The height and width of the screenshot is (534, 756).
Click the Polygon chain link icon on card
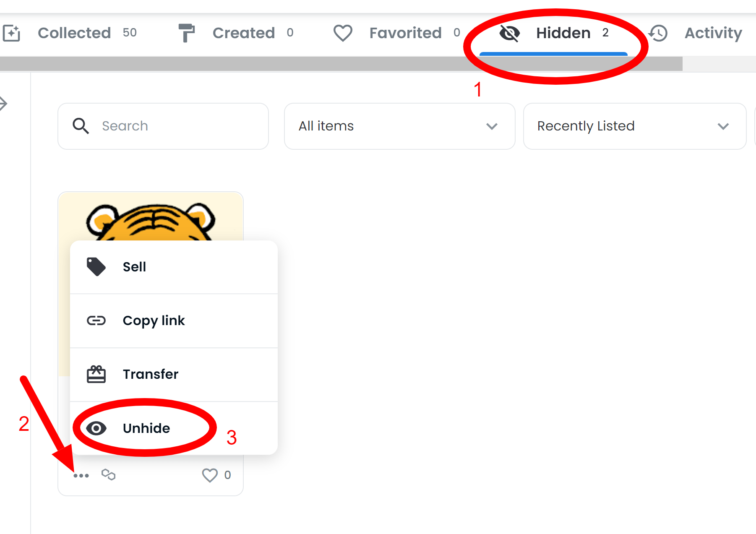click(108, 474)
